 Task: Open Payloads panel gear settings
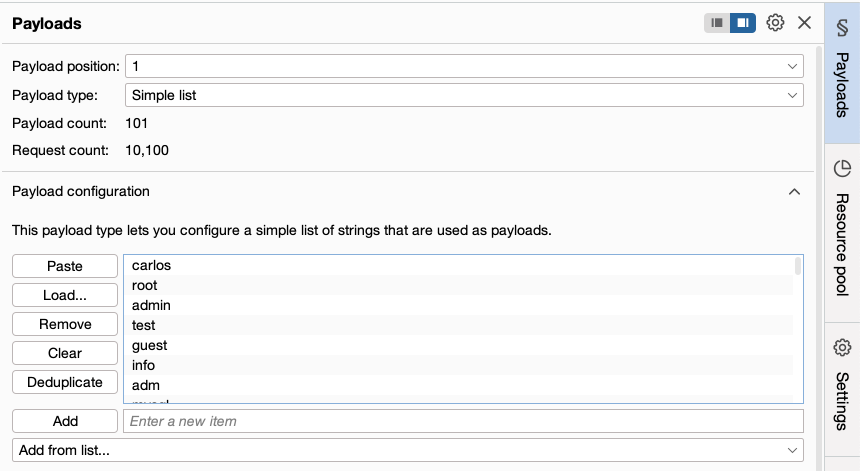[x=775, y=23]
